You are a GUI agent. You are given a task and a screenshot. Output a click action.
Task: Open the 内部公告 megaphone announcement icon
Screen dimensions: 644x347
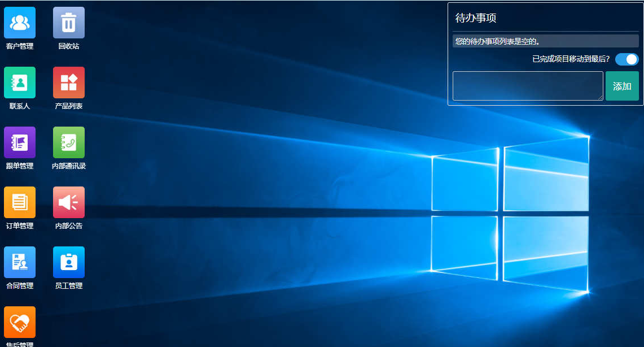pyautogui.click(x=69, y=202)
